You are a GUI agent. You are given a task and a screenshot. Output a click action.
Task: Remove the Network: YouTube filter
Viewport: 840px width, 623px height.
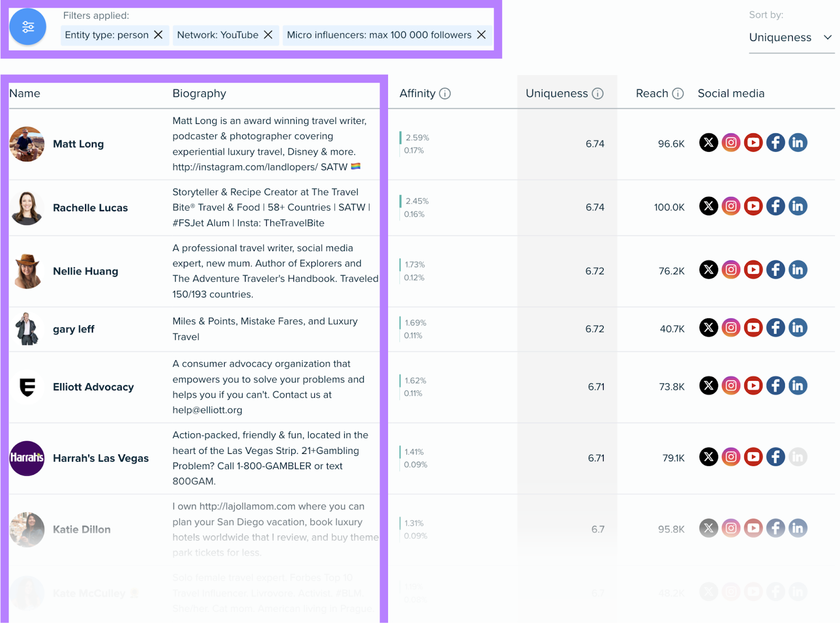click(268, 35)
